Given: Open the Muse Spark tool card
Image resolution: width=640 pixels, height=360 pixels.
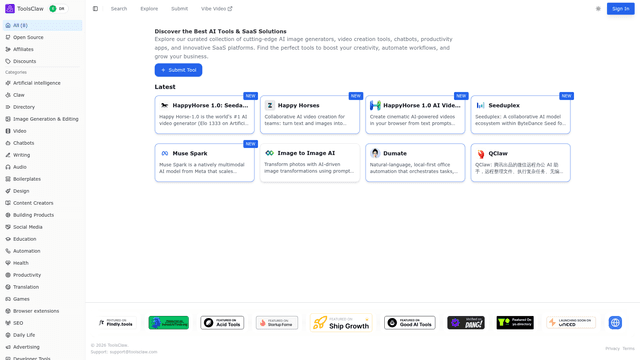Looking at the screenshot, I should point(204,162).
